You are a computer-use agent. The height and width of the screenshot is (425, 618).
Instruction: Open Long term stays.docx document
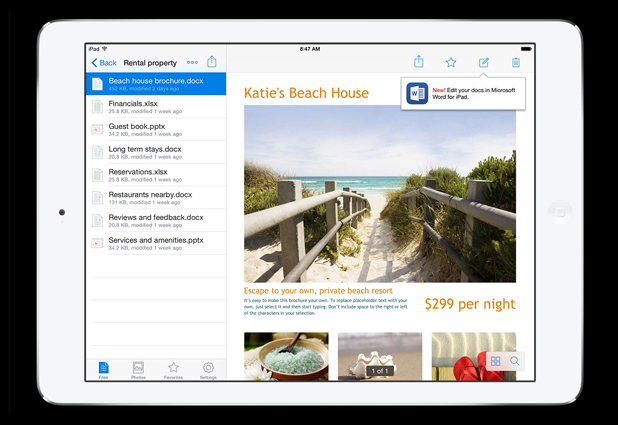pos(156,153)
